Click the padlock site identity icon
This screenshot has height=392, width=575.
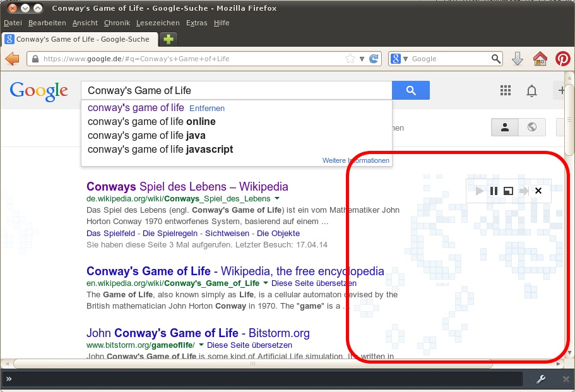(x=35, y=59)
